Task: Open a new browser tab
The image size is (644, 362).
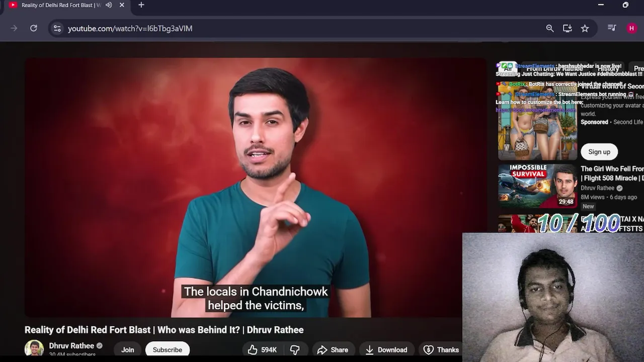Action: 141,5
